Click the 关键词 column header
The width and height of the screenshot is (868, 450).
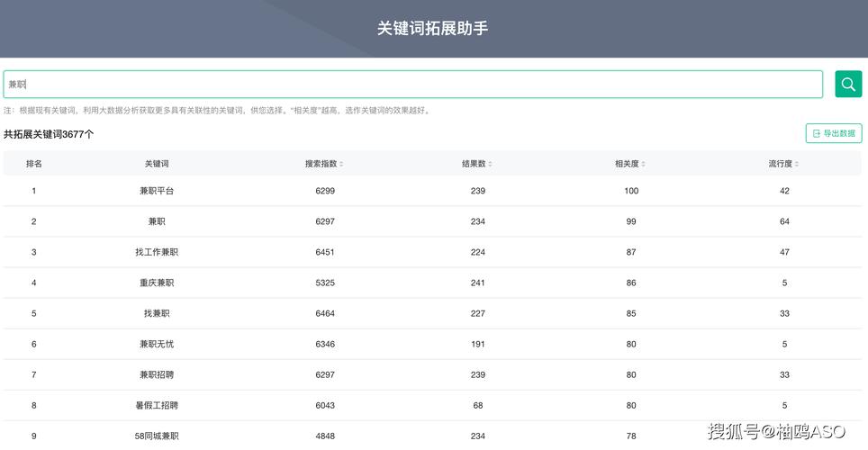tap(157, 164)
